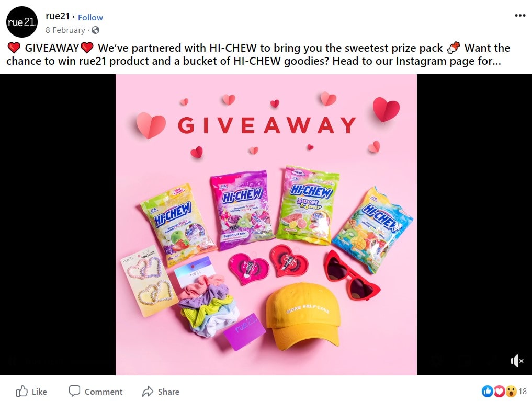The height and width of the screenshot is (403, 532).
Task: Click the HI-CHEW Sweet & Sour bag in the video
Action: tap(308, 205)
